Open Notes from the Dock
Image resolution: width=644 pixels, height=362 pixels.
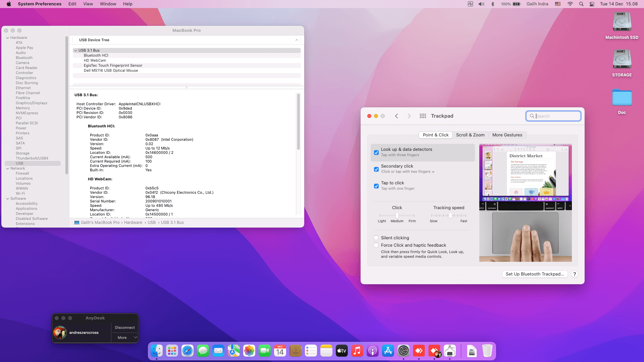(326, 351)
